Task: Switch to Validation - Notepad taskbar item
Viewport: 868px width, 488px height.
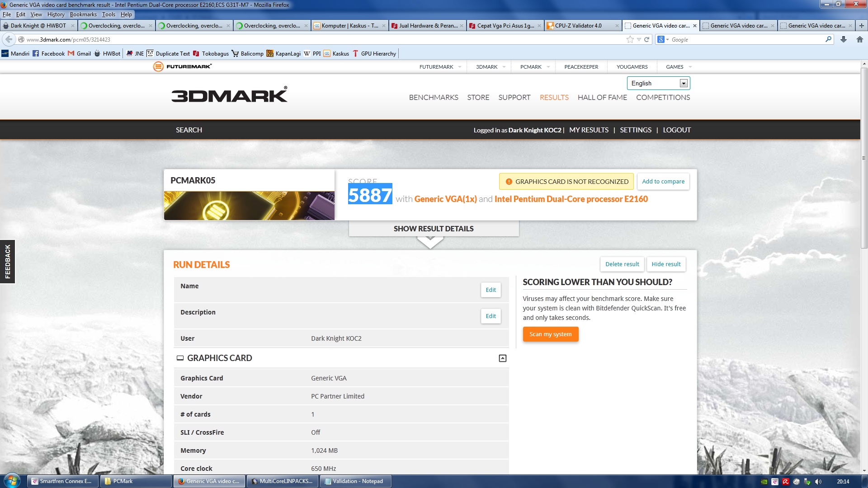Action: coord(355,481)
